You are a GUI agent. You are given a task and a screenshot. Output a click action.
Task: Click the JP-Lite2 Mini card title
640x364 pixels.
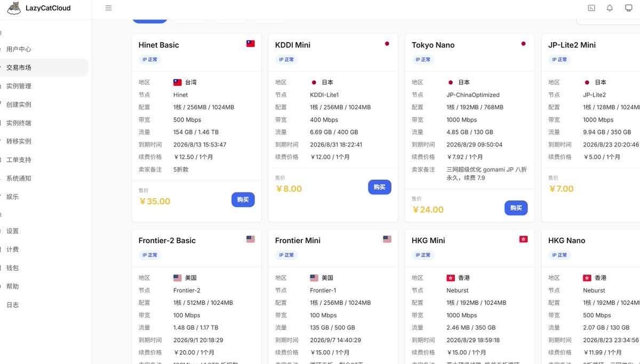(x=572, y=45)
